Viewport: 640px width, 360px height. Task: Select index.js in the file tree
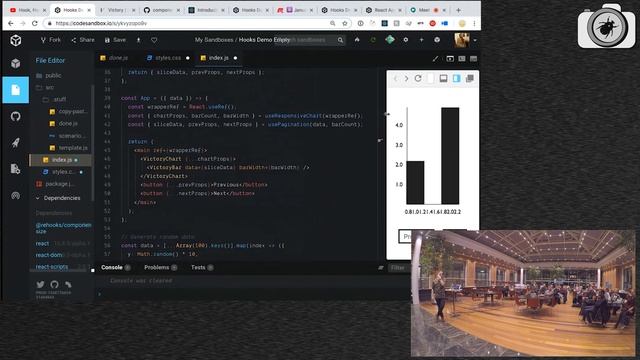[x=60, y=160]
